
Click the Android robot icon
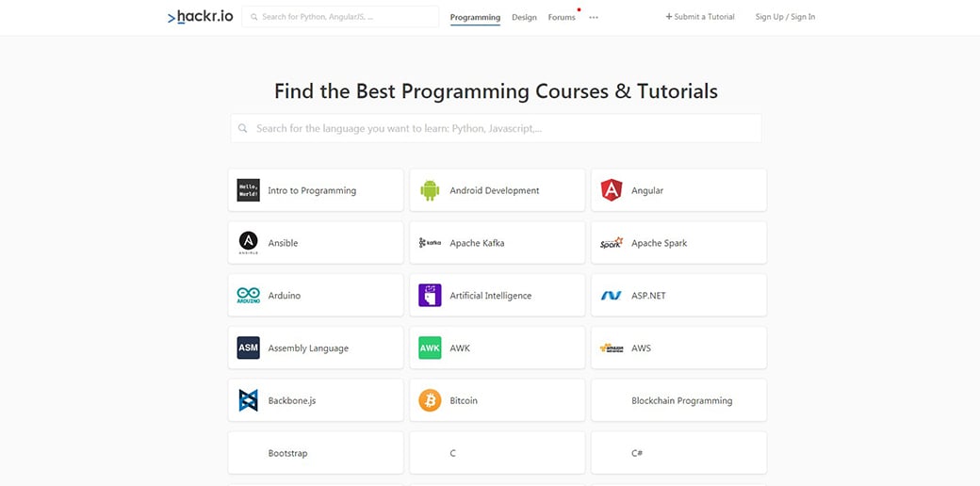[x=430, y=190]
